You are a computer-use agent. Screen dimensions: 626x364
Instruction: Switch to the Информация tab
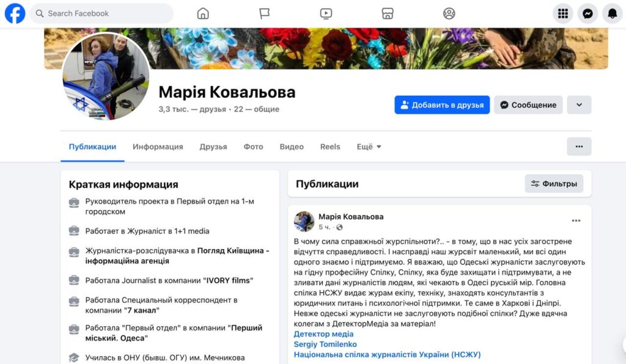click(x=158, y=147)
